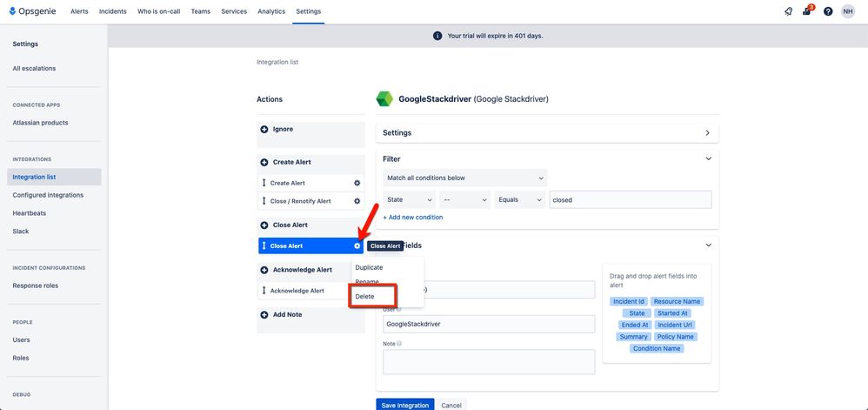This screenshot has width=868, height=410.
Task: Collapse the alert fields section chevron
Action: 708,245
